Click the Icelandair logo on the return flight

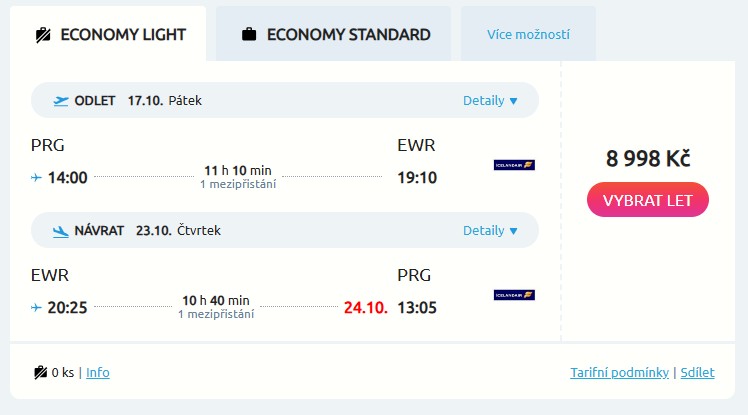[514, 295]
